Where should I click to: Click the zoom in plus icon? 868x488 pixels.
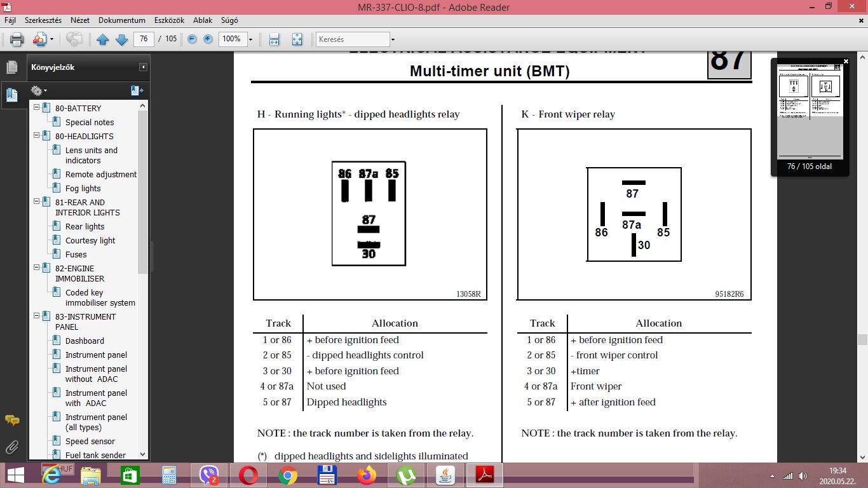pyautogui.click(x=208, y=39)
